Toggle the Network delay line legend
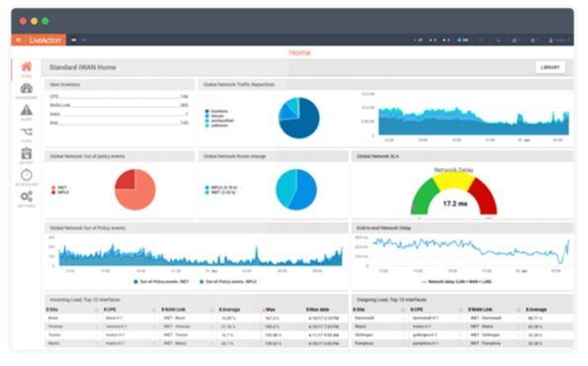588x366 pixels. [x=456, y=282]
